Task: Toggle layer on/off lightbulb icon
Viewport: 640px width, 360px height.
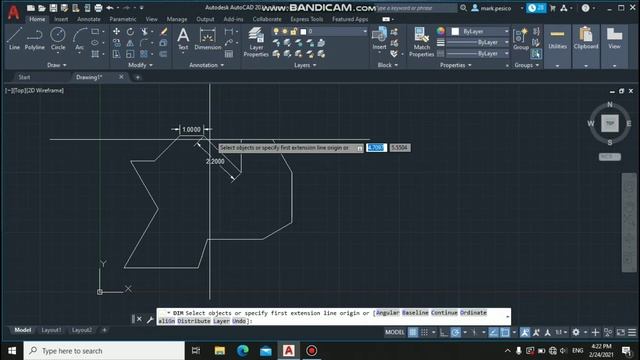Action: (276, 31)
